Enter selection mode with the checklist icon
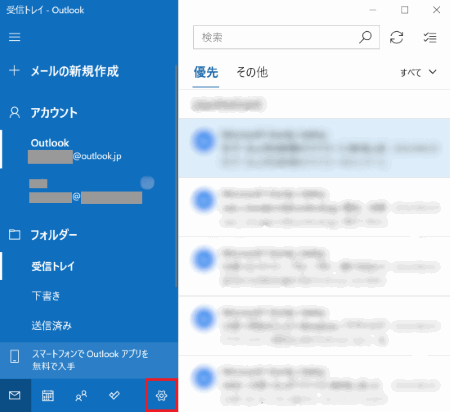 (x=430, y=37)
